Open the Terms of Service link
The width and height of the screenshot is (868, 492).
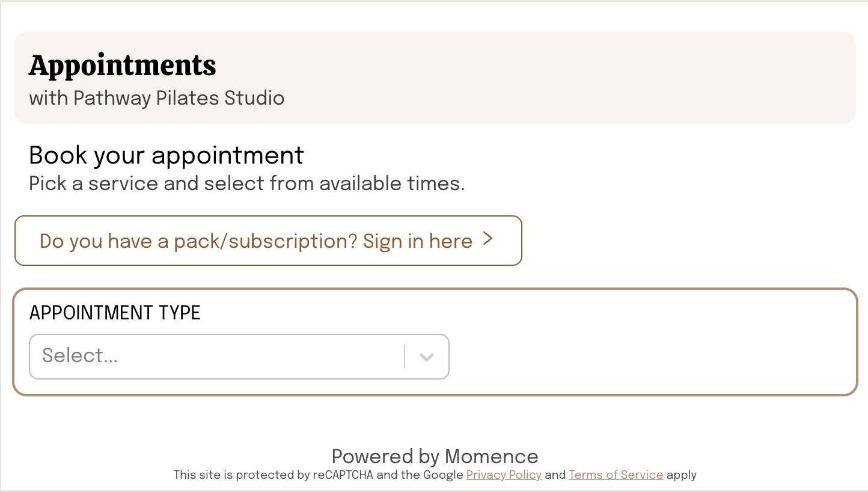[x=616, y=475]
